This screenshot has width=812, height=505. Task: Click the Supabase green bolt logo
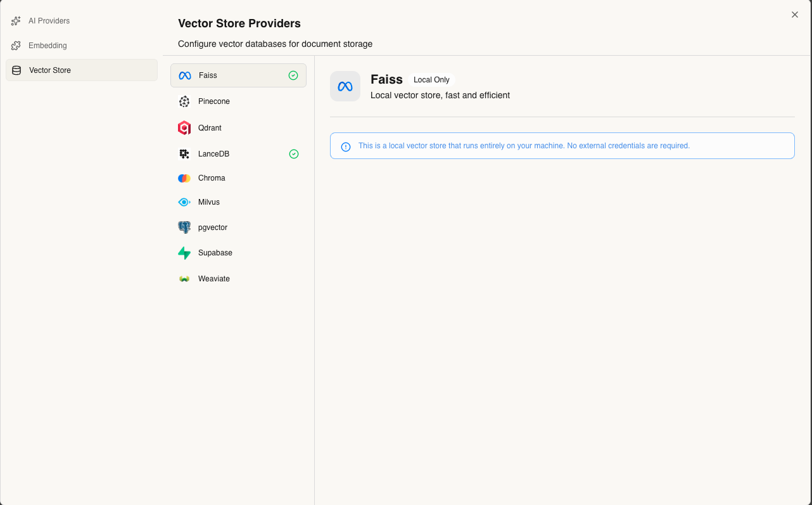[184, 253]
